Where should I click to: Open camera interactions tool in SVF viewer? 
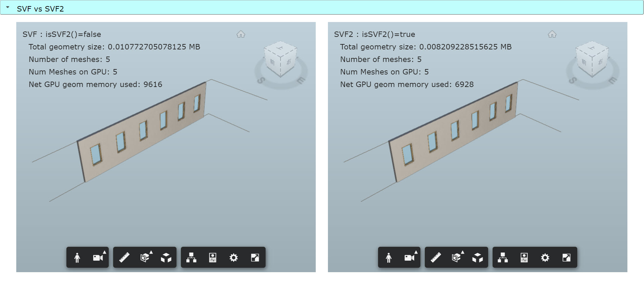[x=99, y=258]
